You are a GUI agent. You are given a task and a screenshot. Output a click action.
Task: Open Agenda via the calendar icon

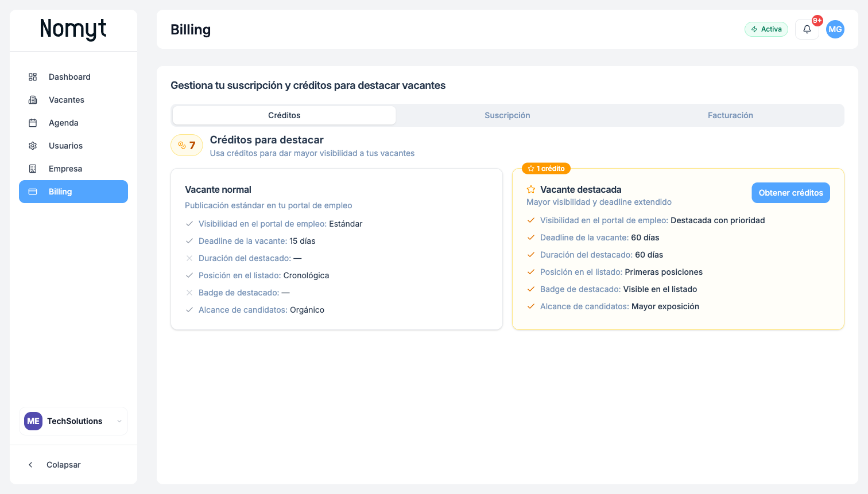pyautogui.click(x=33, y=122)
